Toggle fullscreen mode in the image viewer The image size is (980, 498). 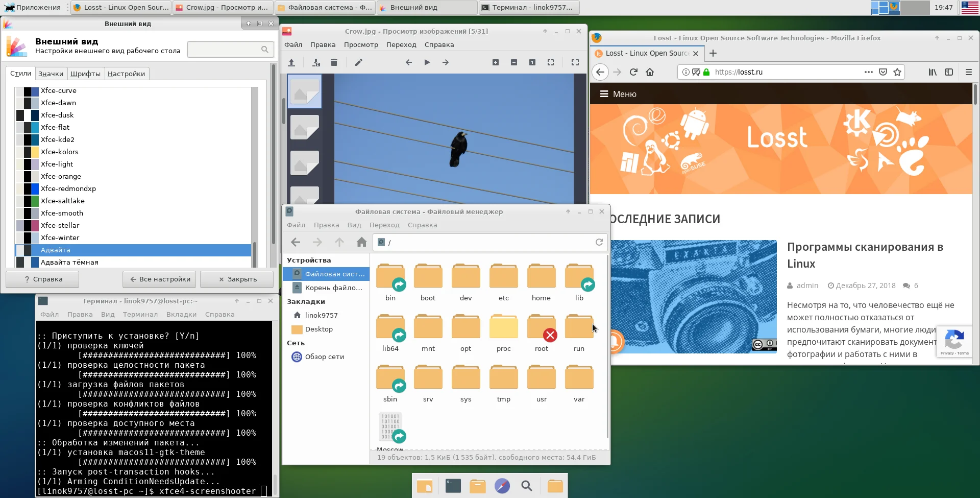point(575,62)
